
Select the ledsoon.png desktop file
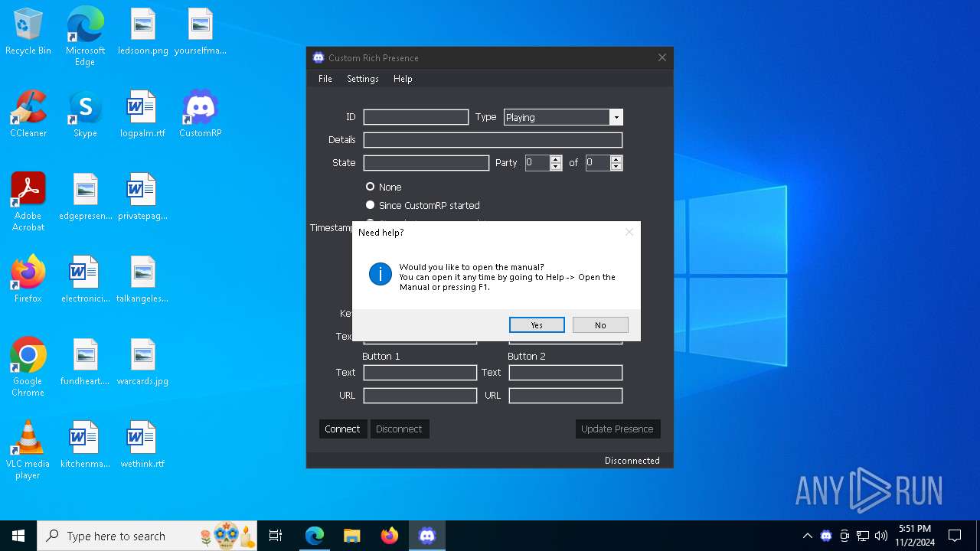point(142,32)
